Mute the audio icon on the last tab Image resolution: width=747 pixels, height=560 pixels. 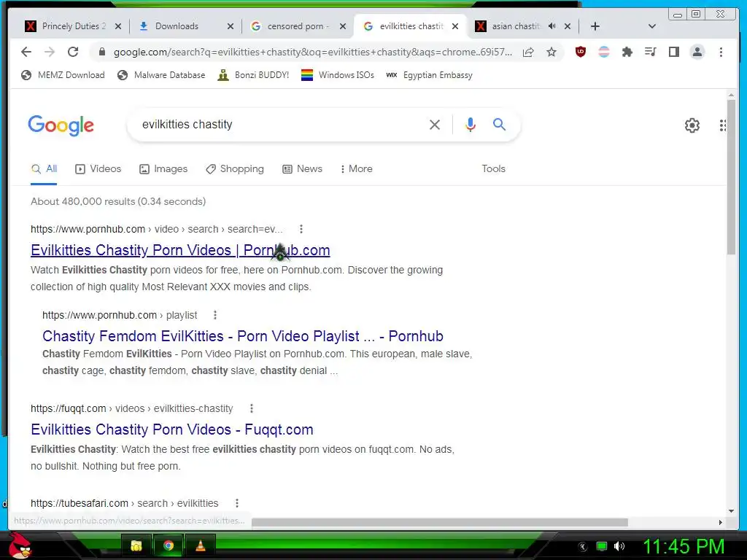pyautogui.click(x=551, y=26)
